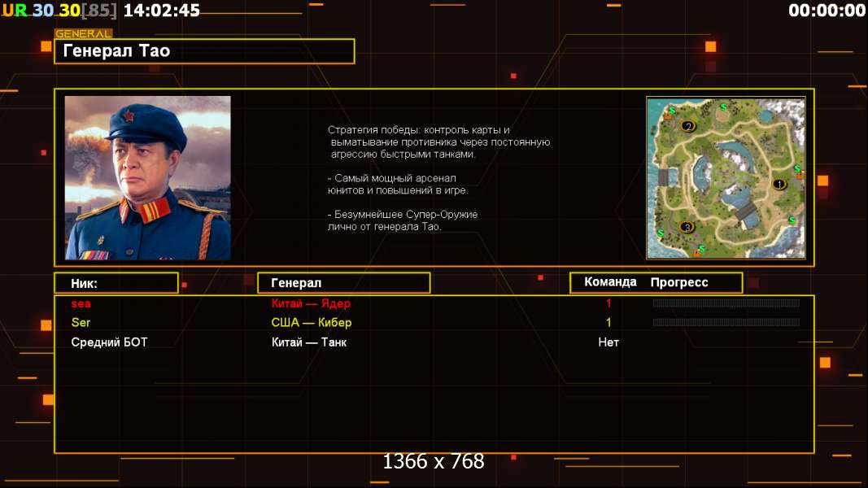Image resolution: width=868 pixels, height=488 pixels.
Task: Click start position marker 2 on the minimap
Action: [x=688, y=126]
